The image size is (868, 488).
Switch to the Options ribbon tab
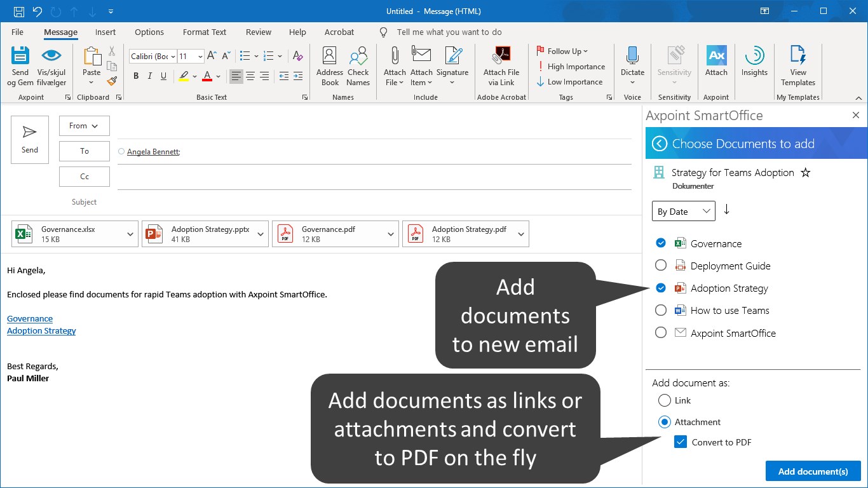(149, 32)
